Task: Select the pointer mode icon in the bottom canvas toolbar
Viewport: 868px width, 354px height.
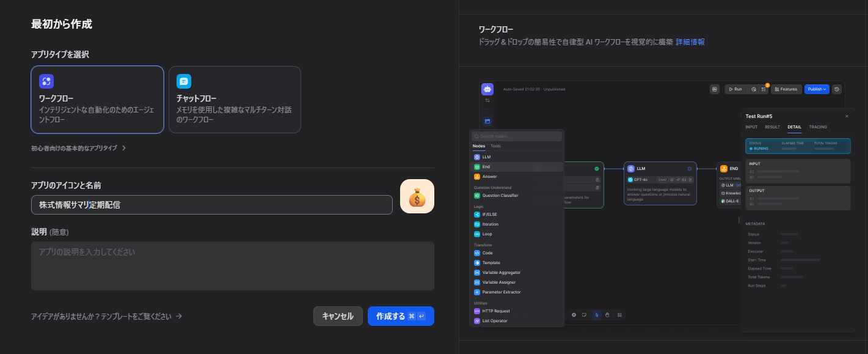Action: 597,315
